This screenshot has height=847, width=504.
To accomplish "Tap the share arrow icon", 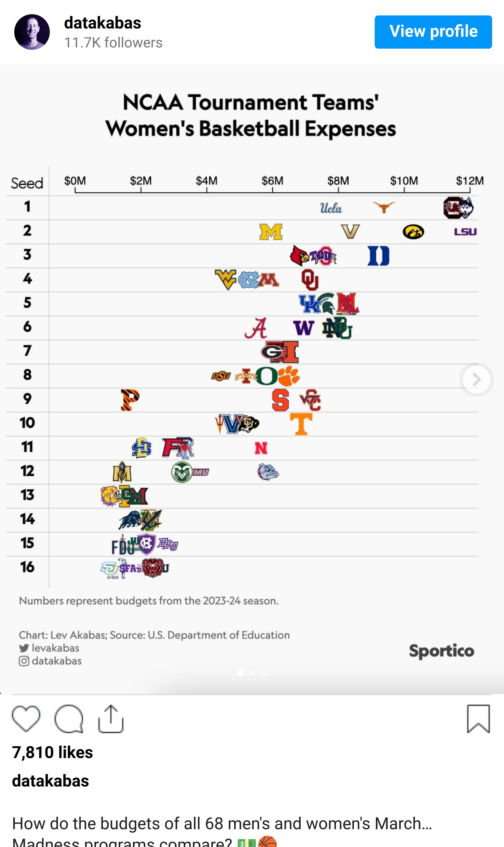I will point(111,718).
